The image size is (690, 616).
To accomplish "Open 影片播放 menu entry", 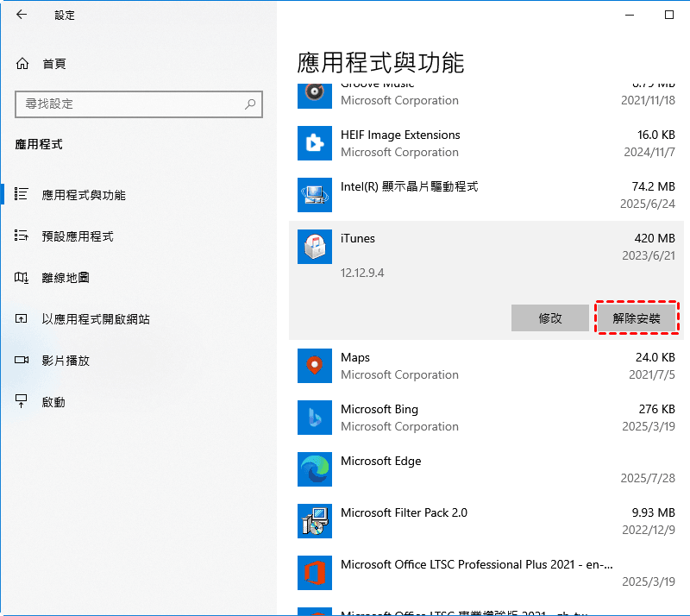I will click(x=66, y=361).
